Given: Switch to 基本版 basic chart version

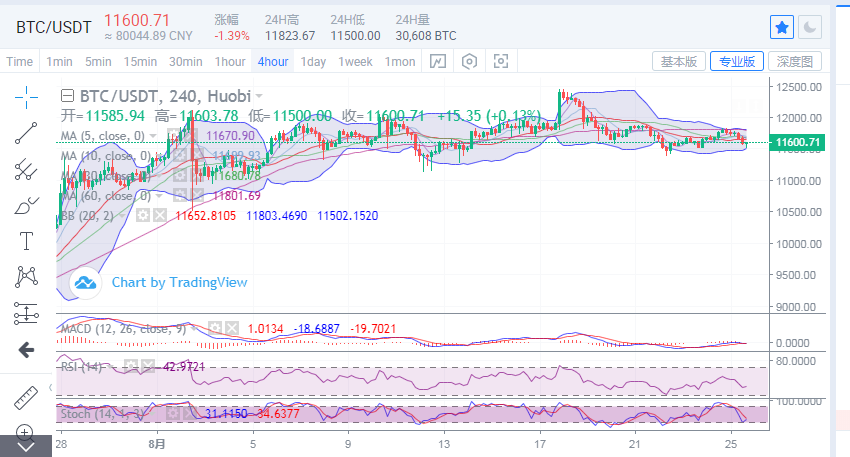Looking at the screenshot, I should point(679,61).
